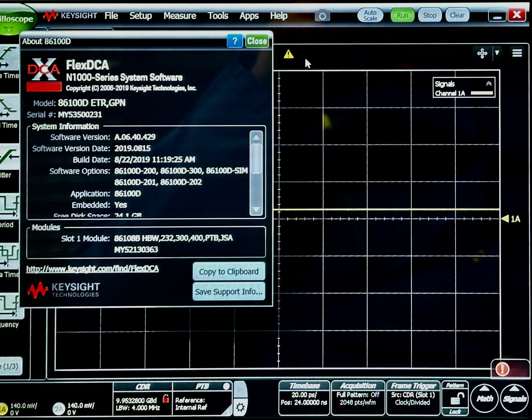The width and height of the screenshot is (532, 420).
Task: Click the Math function button
Action: point(484,399)
